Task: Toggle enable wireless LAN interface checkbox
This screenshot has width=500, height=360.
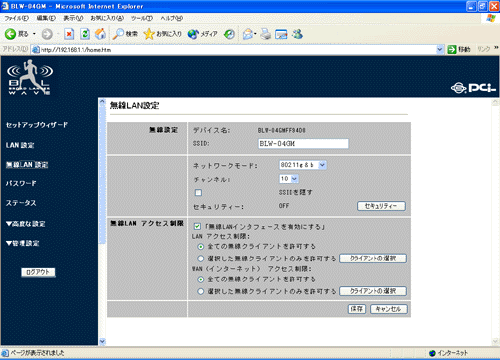Action: [197, 227]
